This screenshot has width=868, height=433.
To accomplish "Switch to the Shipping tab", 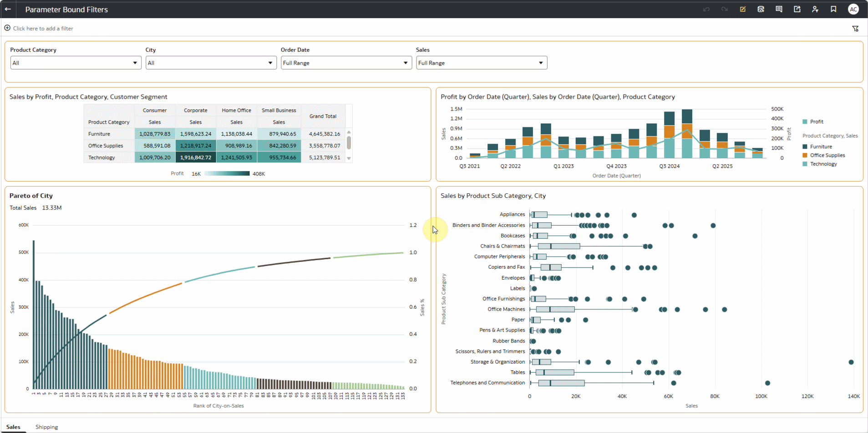I will [46, 427].
